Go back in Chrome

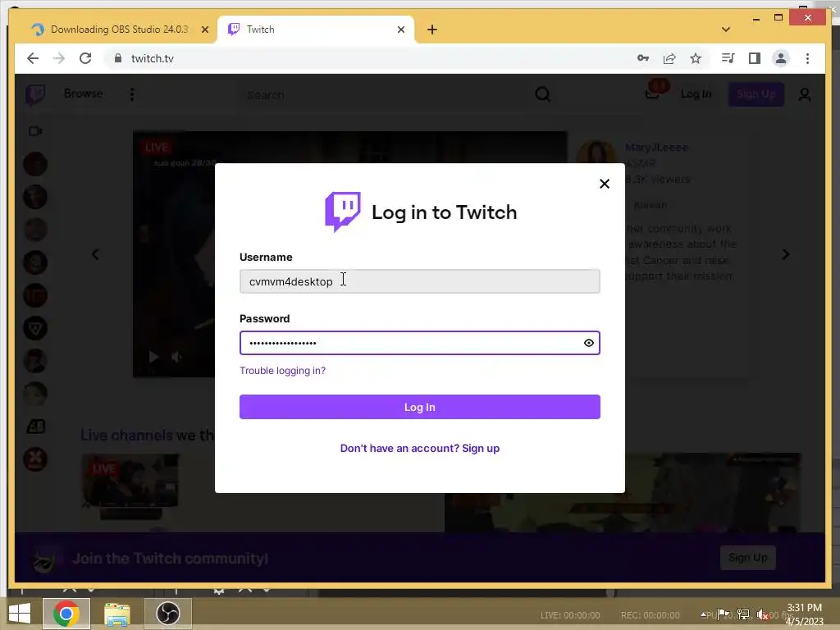pos(33,58)
